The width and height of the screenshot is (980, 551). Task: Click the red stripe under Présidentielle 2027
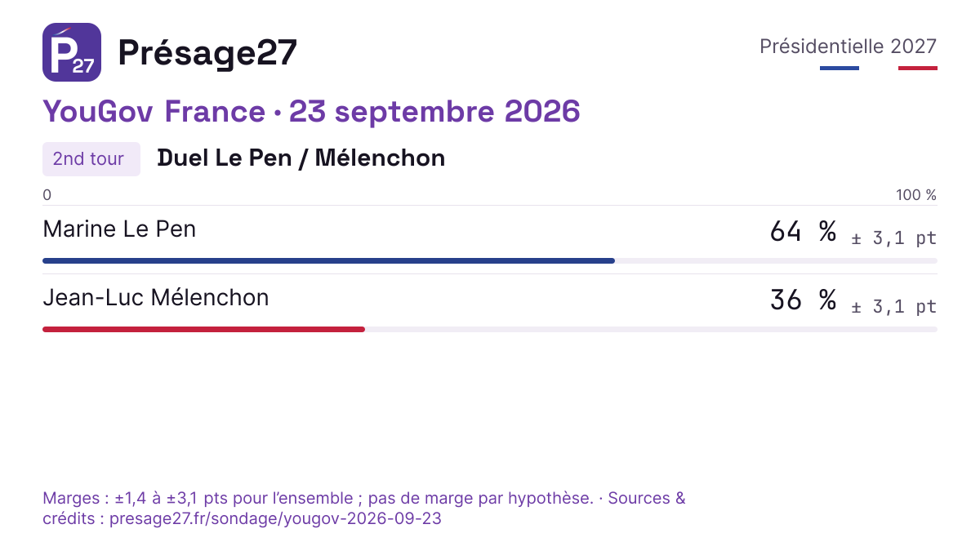(x=918, y=68)
